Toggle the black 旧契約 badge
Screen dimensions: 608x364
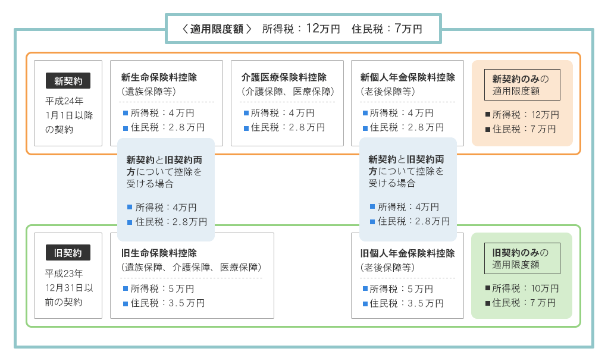tap(68, 252)
